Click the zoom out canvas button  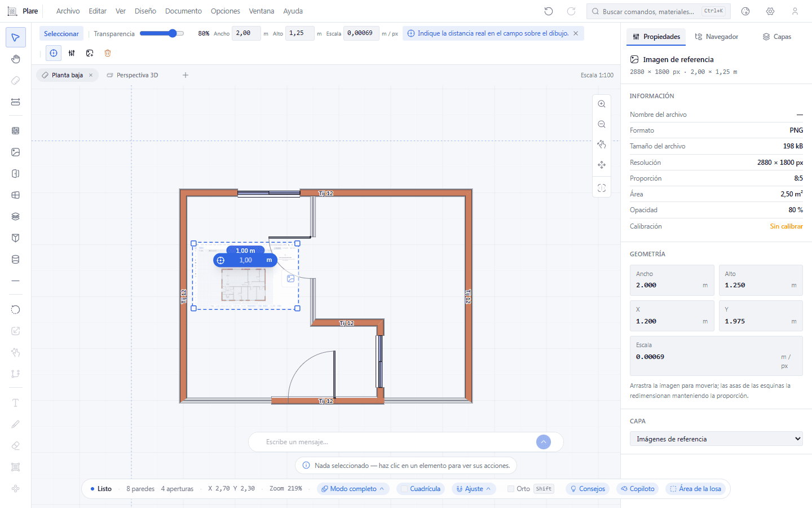[602, 124]
